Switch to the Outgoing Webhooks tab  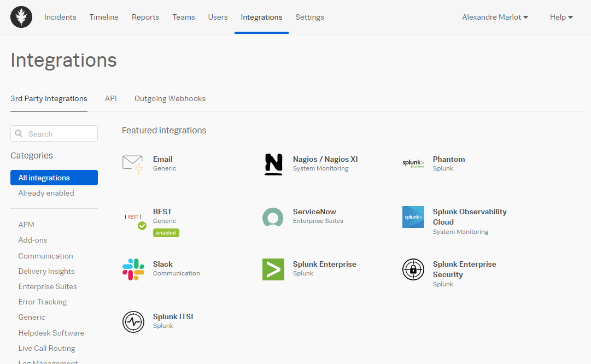click(x=170, y=98)
